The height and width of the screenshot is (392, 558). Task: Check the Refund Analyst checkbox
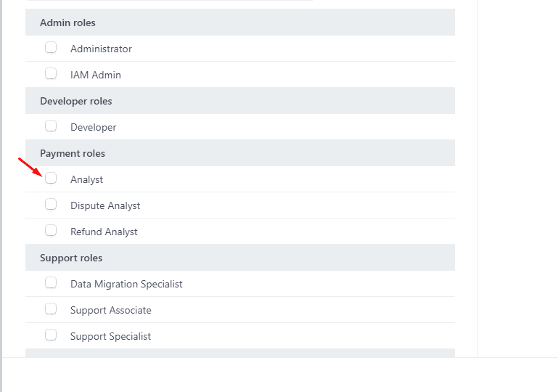51,231
